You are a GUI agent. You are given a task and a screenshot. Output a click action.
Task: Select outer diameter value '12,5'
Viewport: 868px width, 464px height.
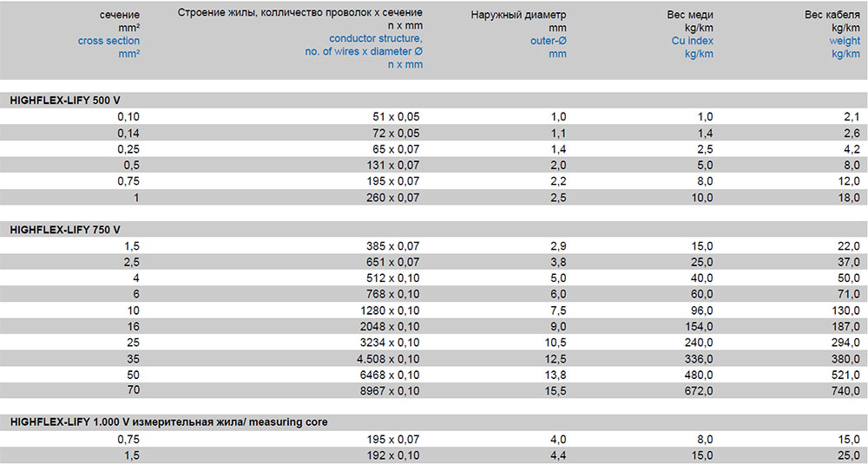point(556,359)
